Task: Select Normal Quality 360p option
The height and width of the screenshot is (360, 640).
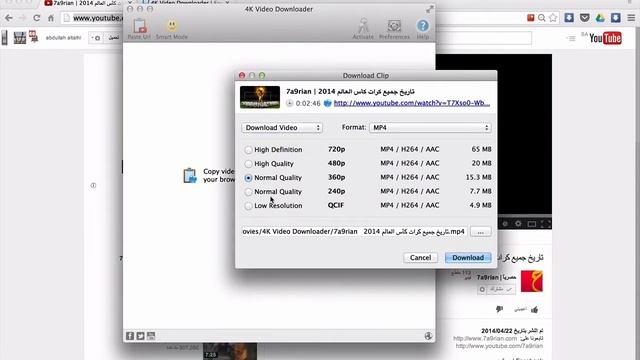Action: pyautogui.click(x=248, y=178)
